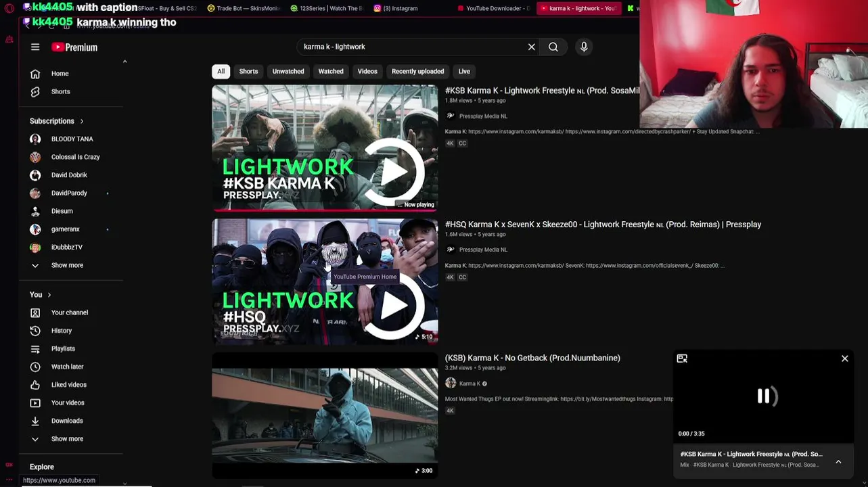Select the Recently uploaded filter chip
Image resolution: width=868 pixels, height=487 pixels.
point(417,71)
